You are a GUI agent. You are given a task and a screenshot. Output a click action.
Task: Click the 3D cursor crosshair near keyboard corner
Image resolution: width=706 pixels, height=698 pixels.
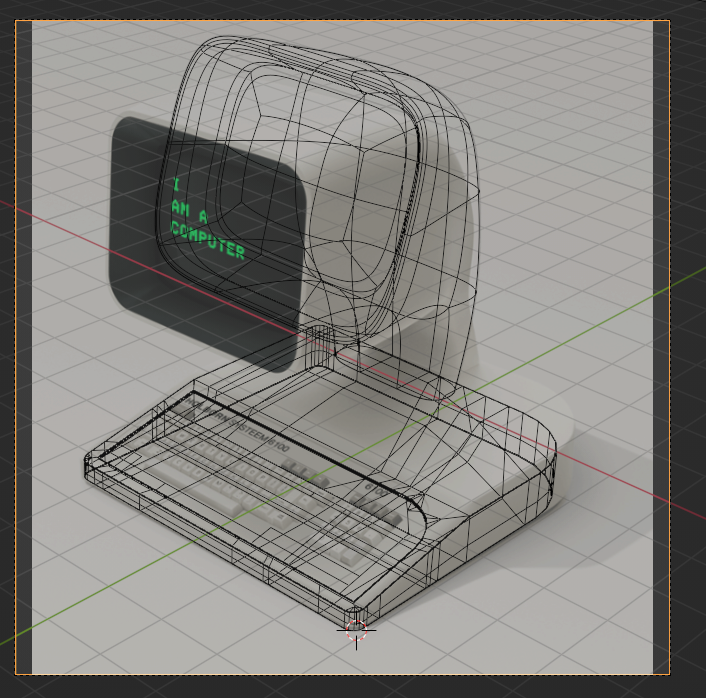coord(356,629)
